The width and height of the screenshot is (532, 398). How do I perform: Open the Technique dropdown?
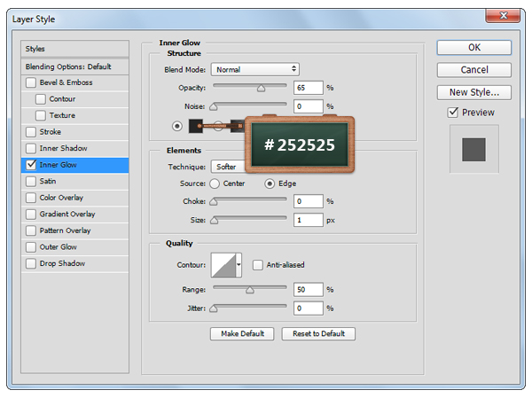pyautogui.click(x=227, y=167)
